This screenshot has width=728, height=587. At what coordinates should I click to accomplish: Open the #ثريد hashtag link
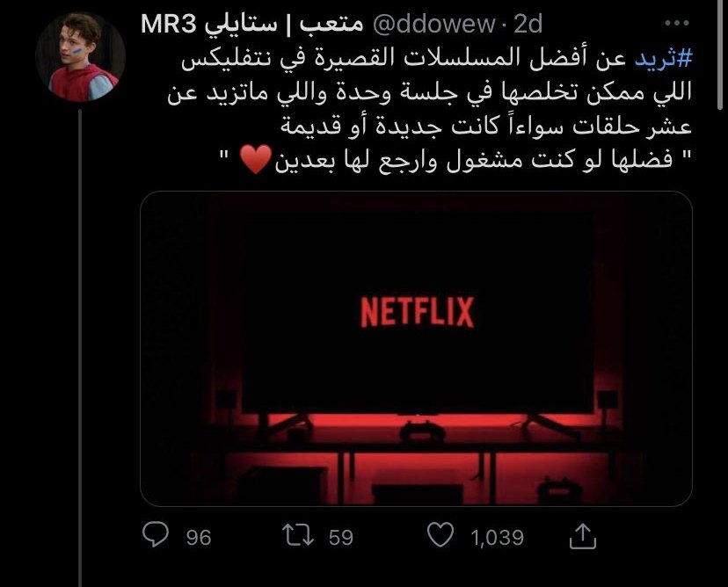click(x=664, y=59)
